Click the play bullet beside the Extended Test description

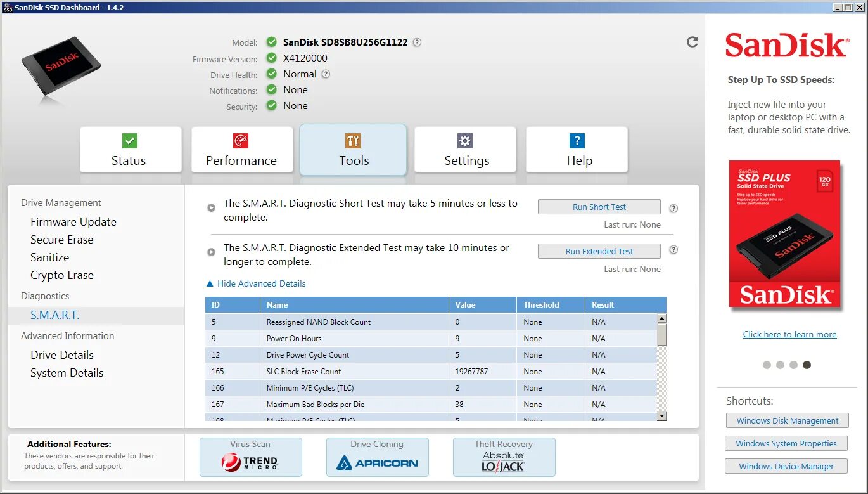212,252
